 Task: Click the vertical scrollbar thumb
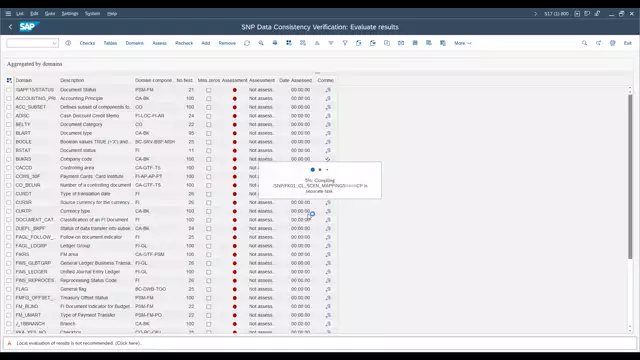tap(630, 176)
